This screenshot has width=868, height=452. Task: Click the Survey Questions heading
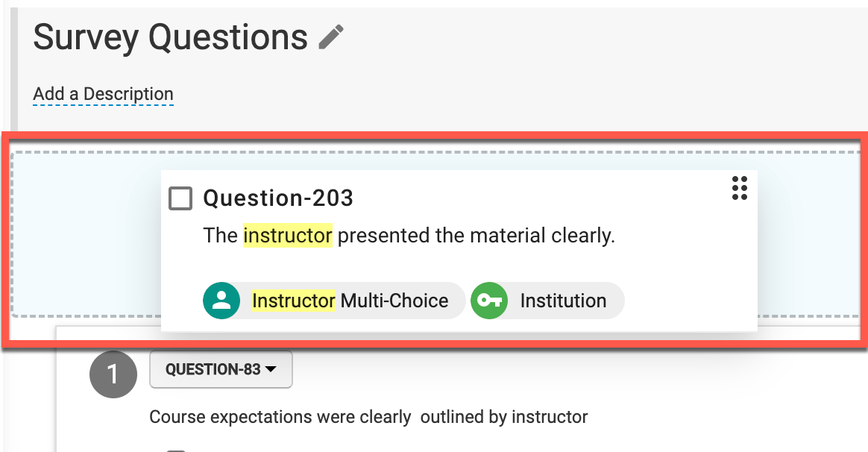170,37
